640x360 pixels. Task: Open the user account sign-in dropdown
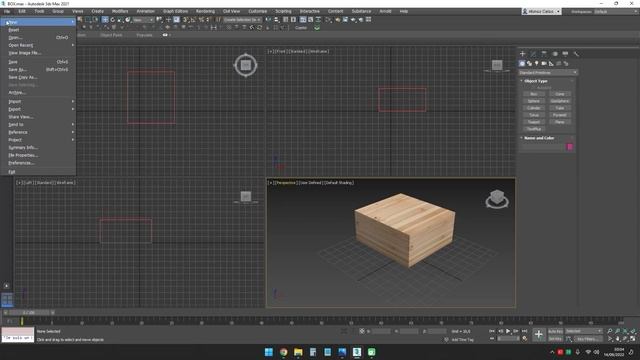point(542,11)
